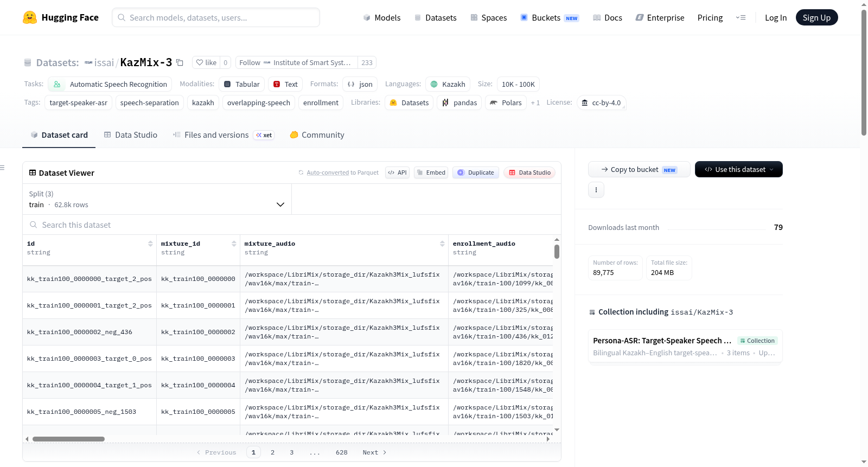Screen dimensions: 868x467
Task: Click the speech-separation tag
Action: coord(150,103)
